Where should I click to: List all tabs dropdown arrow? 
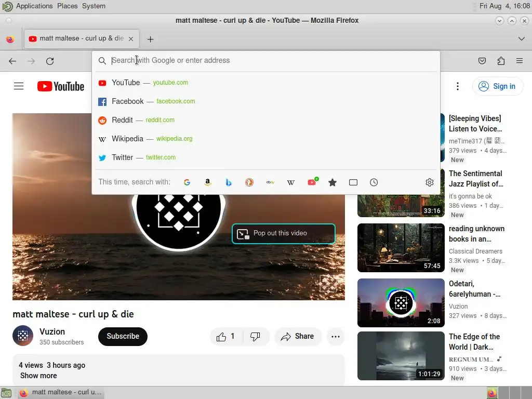(x=522, y=38)
